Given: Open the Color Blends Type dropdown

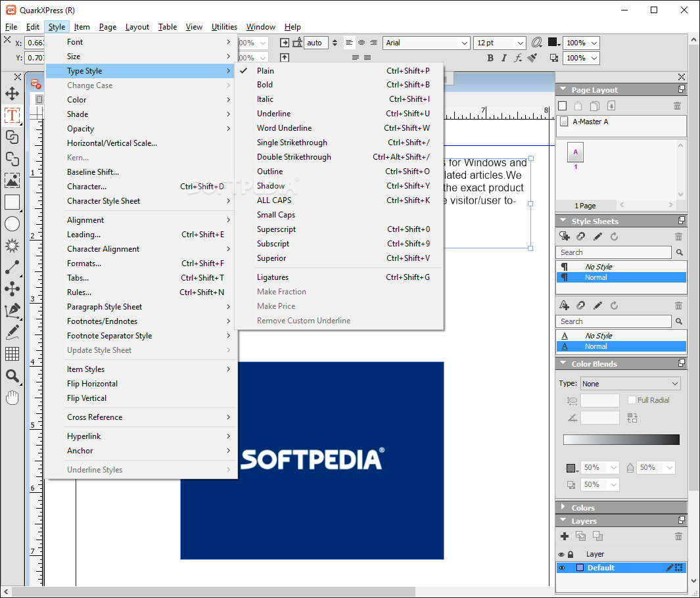Looking at the screenshot, I should [630, 384].
